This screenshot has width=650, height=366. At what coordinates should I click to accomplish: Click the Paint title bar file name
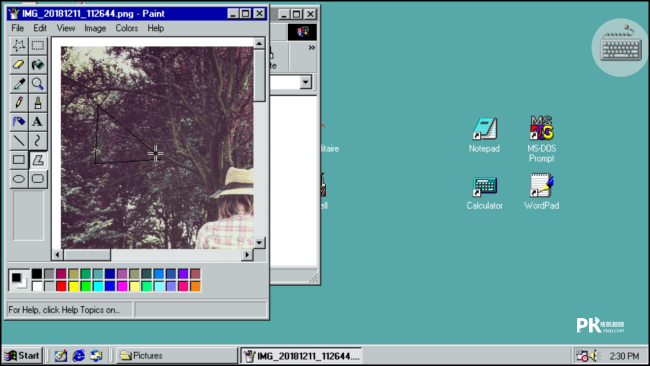(x=78, y=14)
